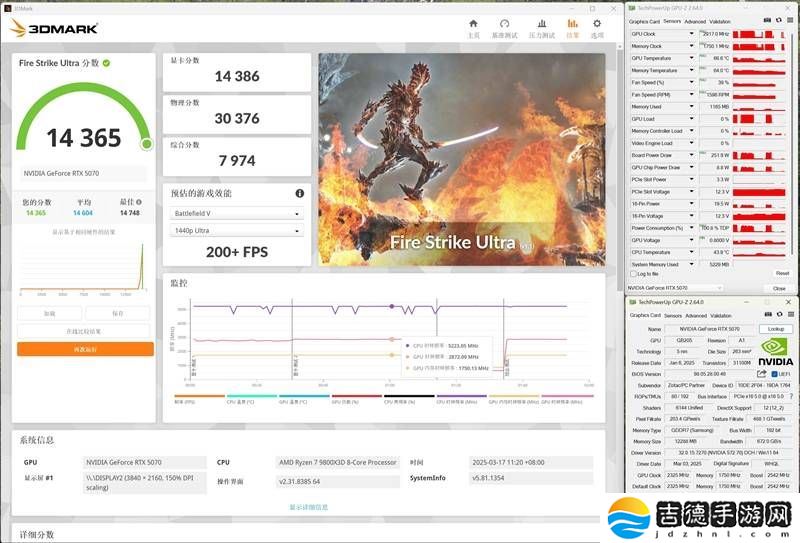
Task: Switch to Graphics Card tab in GPU-Z Sensors window
Action: [644, 21]
